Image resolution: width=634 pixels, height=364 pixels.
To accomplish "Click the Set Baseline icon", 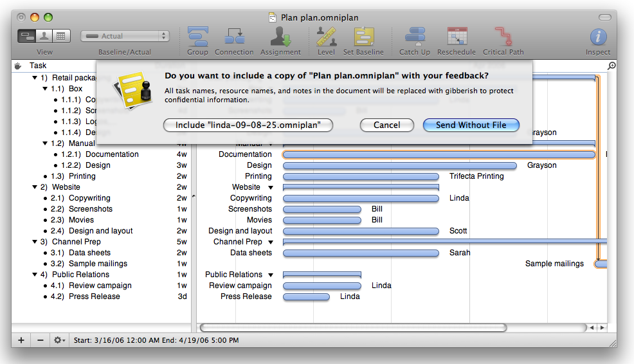I will [364, 37].
